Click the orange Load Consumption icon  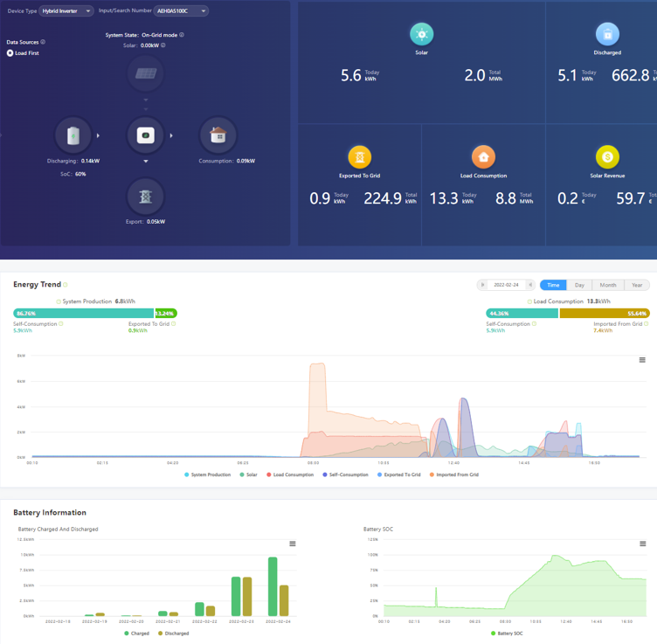click(483, 157)
